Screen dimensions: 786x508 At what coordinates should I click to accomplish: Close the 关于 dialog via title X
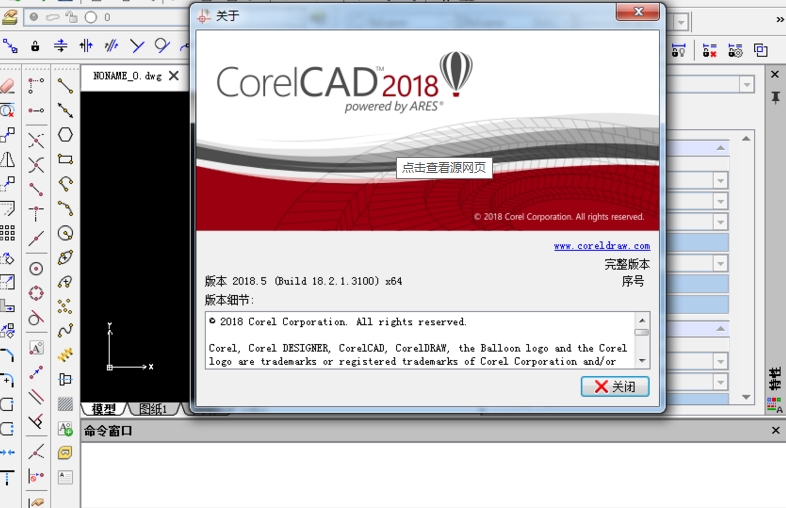pyautogui.click(x=638, y=12)
